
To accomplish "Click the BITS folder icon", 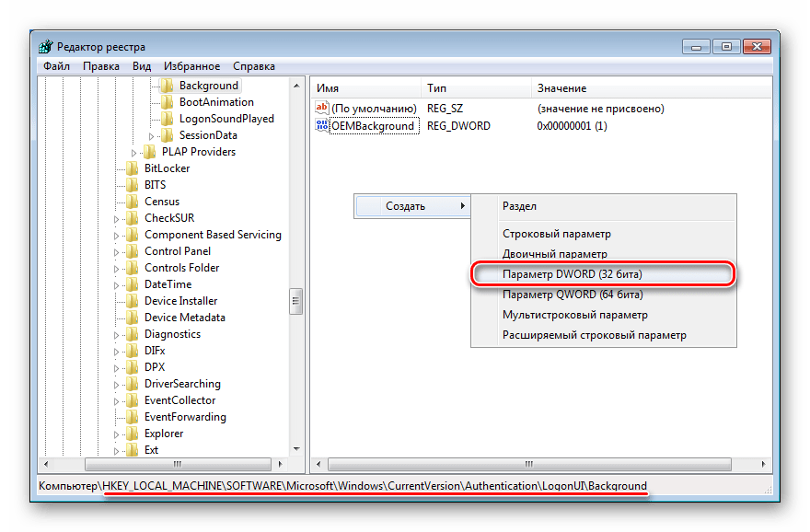I will coord(133,185).
